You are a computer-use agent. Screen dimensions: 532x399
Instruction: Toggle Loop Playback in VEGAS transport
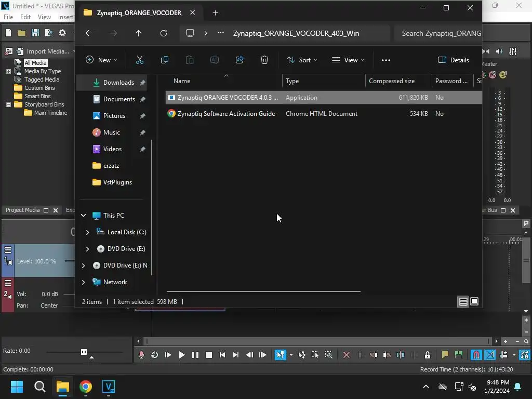coord(154,355)
